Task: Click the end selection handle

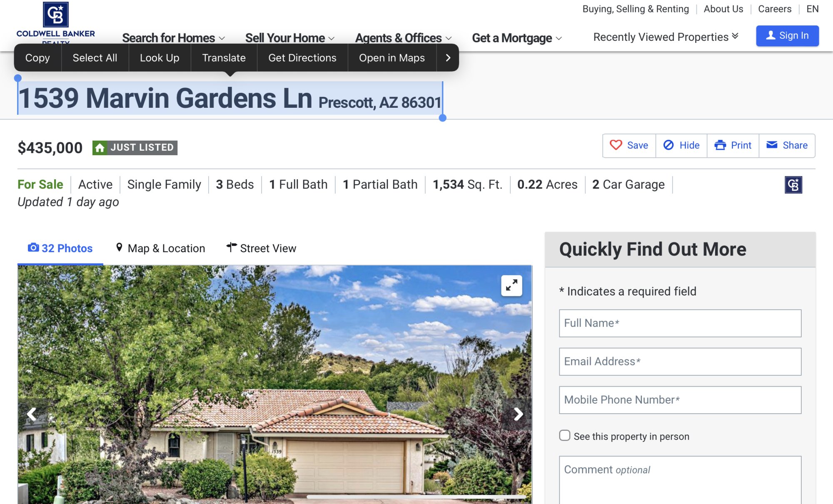Action: pyautogui.click(x=443, y=118)
